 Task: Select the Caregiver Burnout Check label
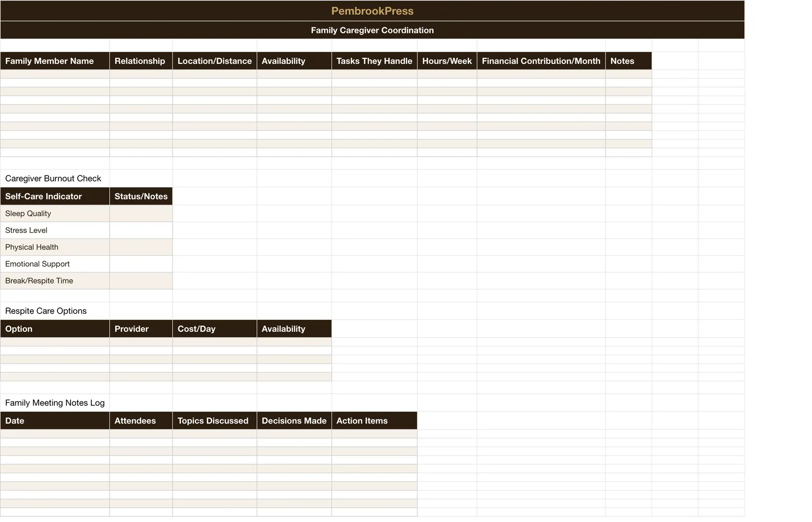53,179
